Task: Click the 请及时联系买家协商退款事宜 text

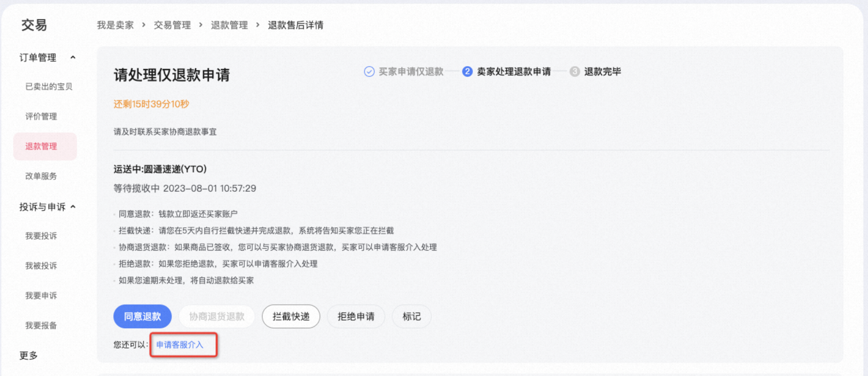Action: [165, 132]
